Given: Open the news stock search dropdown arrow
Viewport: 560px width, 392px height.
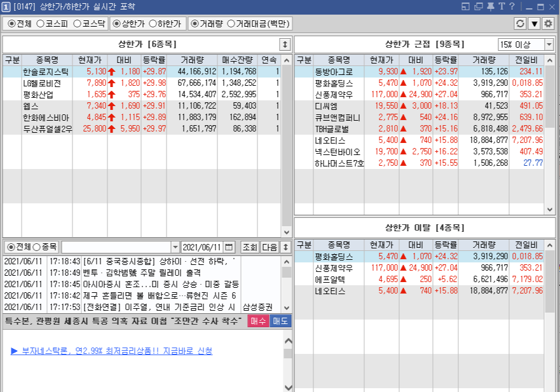Looking at the screenshot, I should [175, 247].
